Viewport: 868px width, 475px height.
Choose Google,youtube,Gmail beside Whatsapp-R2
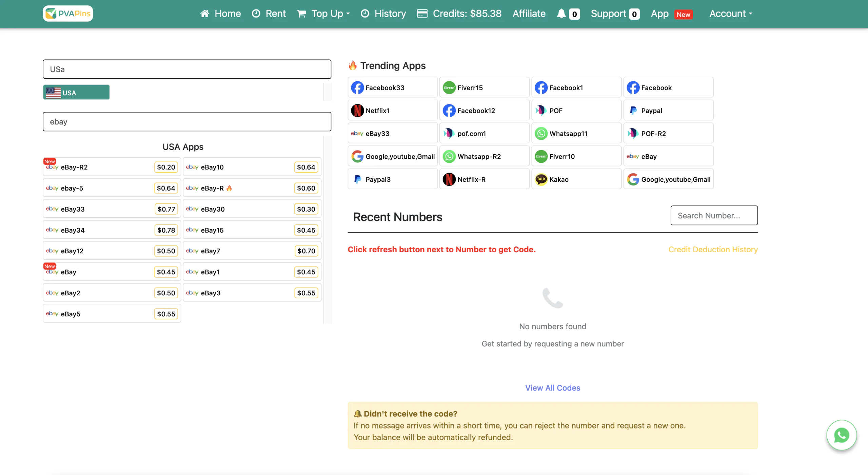pos(393,156)
